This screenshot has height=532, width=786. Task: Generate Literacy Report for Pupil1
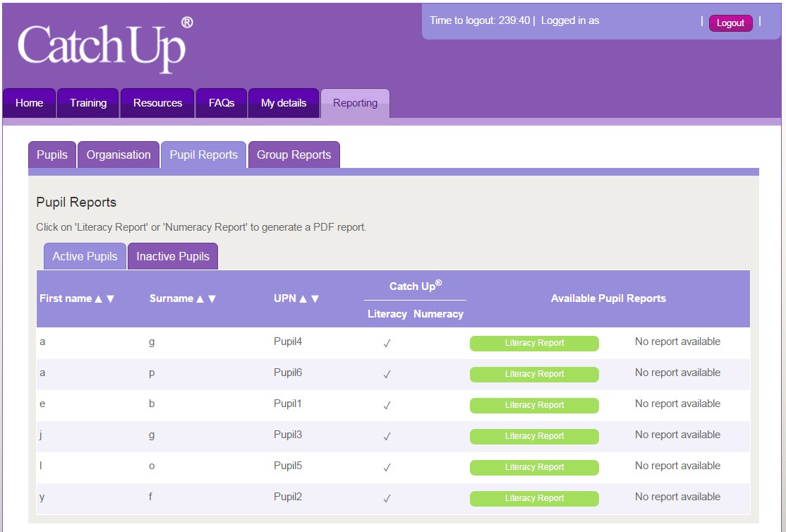pos(534,405)
